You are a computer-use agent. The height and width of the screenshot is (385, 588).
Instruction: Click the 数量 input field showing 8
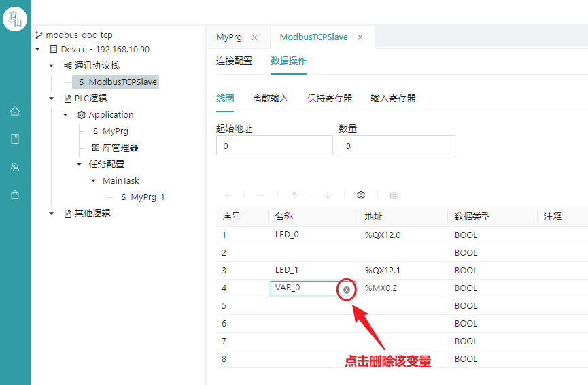397,145
